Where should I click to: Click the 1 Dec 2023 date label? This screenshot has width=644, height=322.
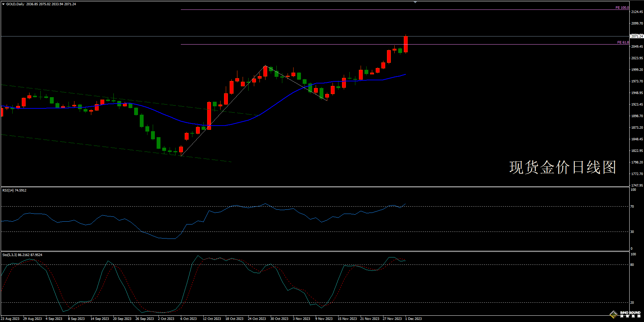(x=414, y=318)
